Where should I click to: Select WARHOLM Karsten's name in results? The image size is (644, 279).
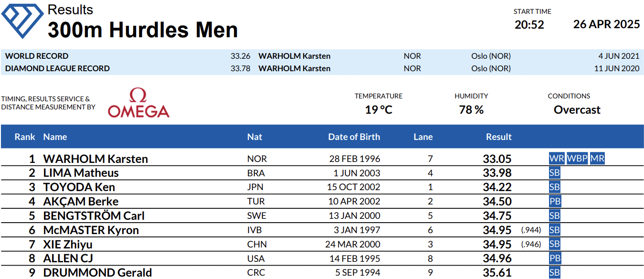tap(95, 159)
